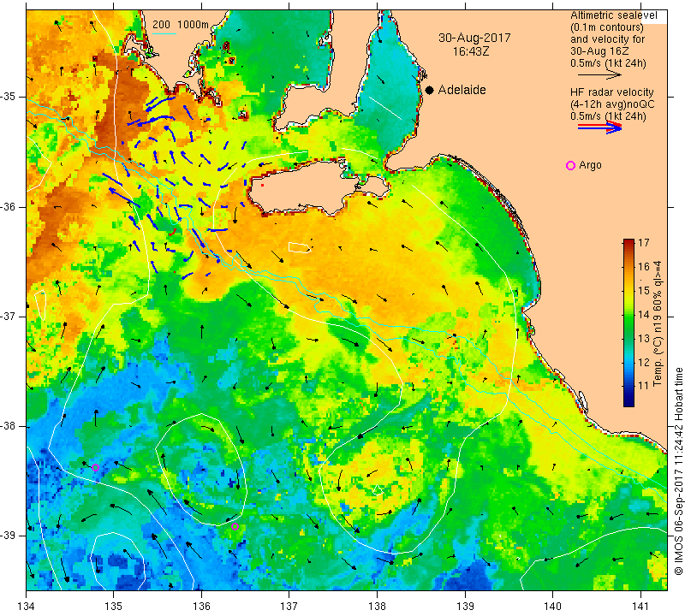Click the Adelaide label
Image resolution: width=685 pixels, height=616 pixels.
coord(462,90)
